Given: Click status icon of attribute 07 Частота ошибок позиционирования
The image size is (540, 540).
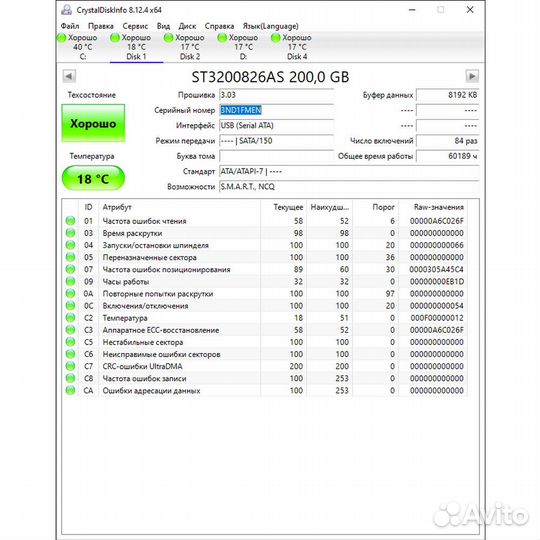Looking at the screenshot, I should tap(71, 269).
